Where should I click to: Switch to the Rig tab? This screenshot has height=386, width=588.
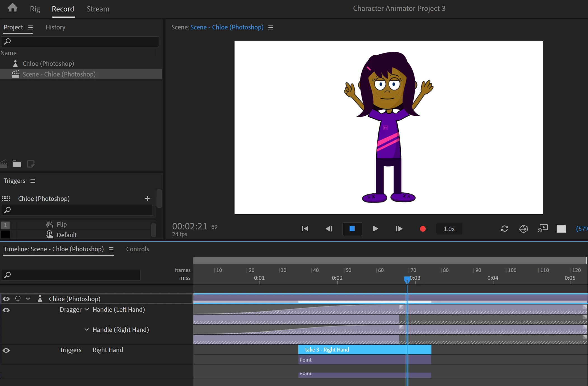click(x=35, y=9)
